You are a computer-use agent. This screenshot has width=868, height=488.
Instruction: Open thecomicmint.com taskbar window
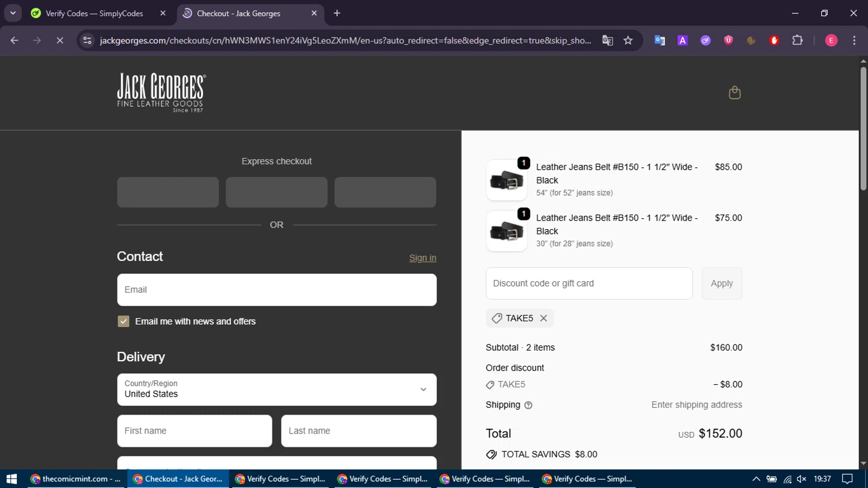(76, 479)
